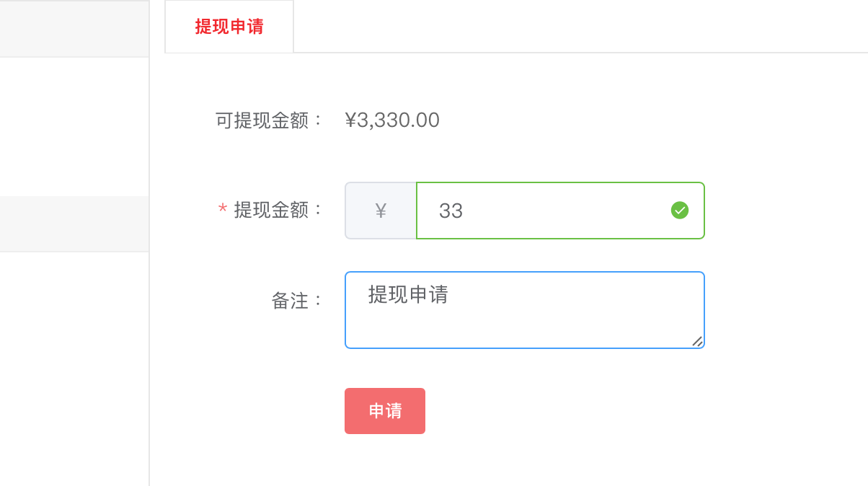Click the 提现申请 text inside the textarea
The image size is (868, 486).
[x=408, y=294]
